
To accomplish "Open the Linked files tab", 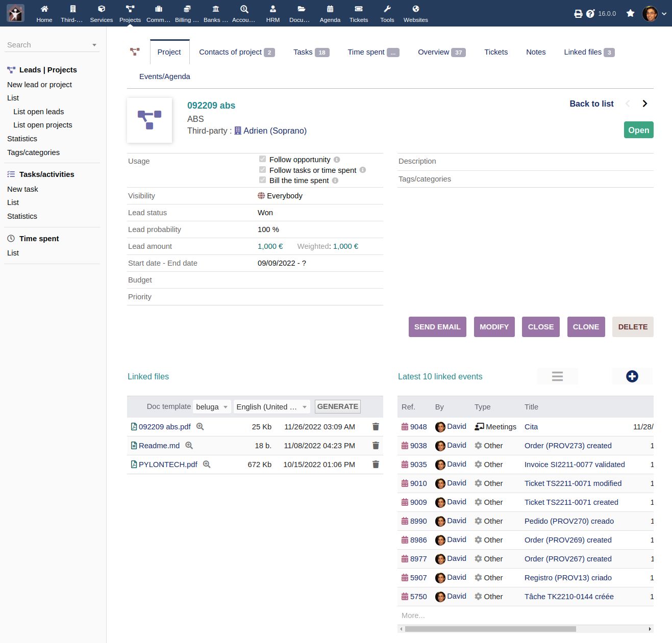I will tap(588, 52).
